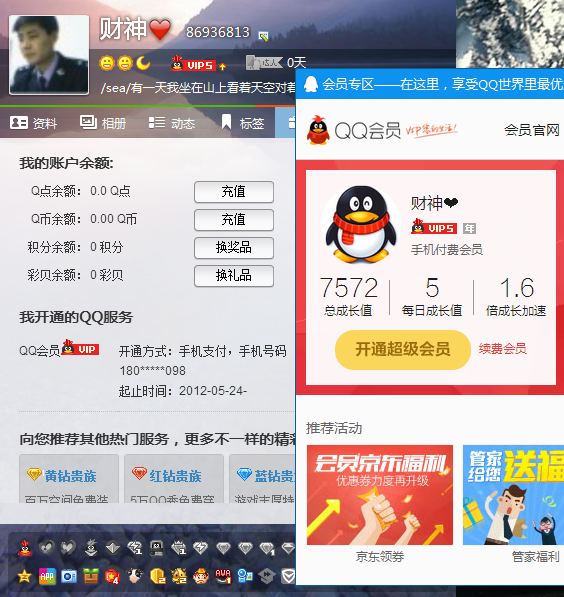Viewport: 564px width, 597px height.
Task: Click 充值 button for Q币余额
Action: pyautogui.click(x=234, y=220)
